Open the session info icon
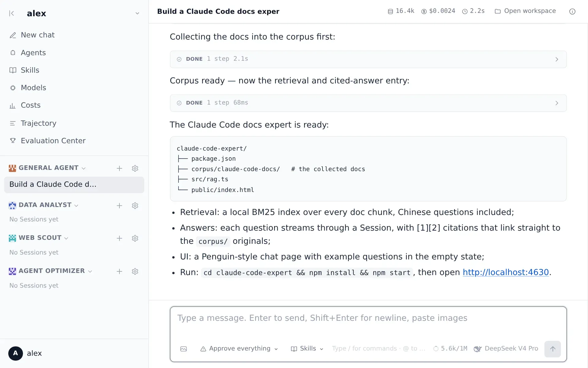This screenshot has height=368, width=588. (572, 12)
